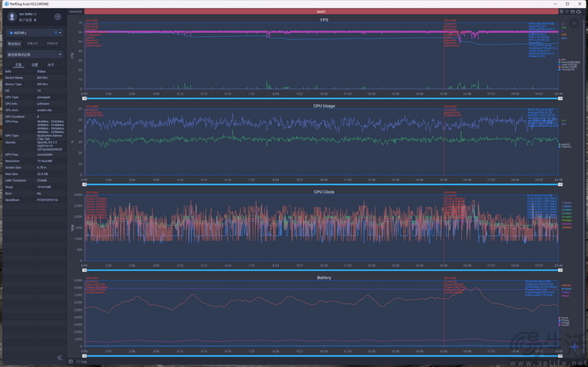Screen dimensions: 588x367
Task: Open the folder icon in top-right toolbar
Action: pos(572,12)
